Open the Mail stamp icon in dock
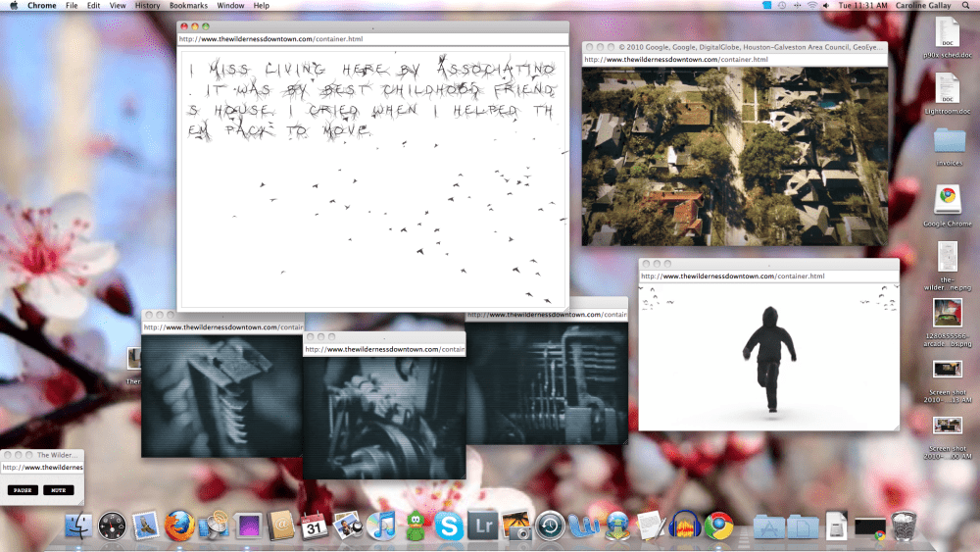Image resolution: width=980 pixels, height=552 pixels. tap(146, 527)
